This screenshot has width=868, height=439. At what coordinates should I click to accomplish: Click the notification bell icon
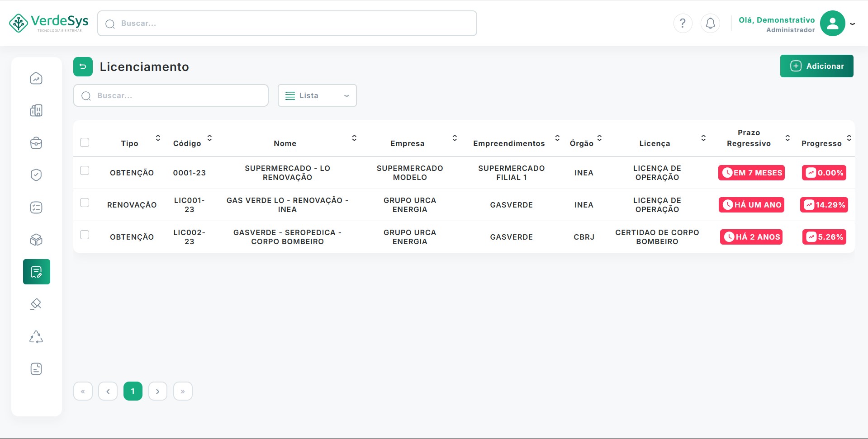710,23
